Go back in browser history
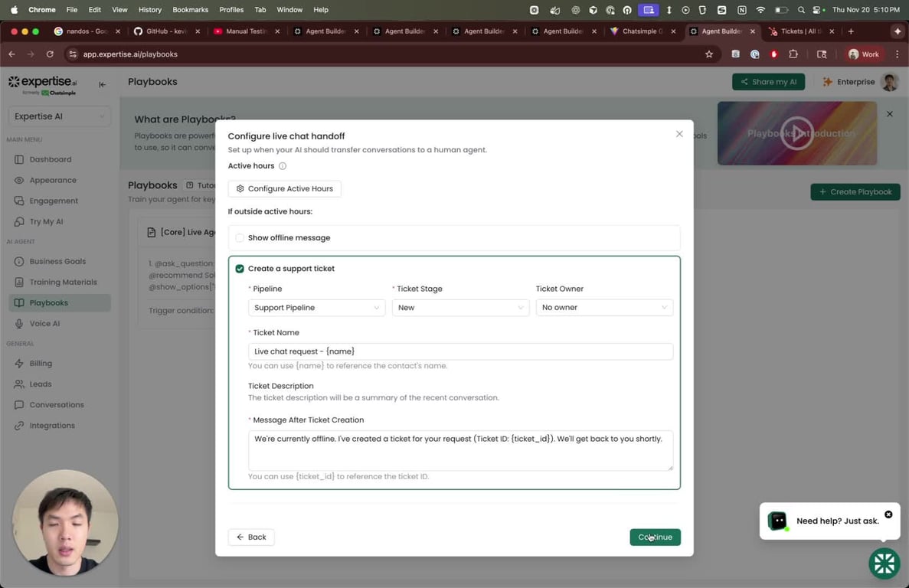 [12, 54]
